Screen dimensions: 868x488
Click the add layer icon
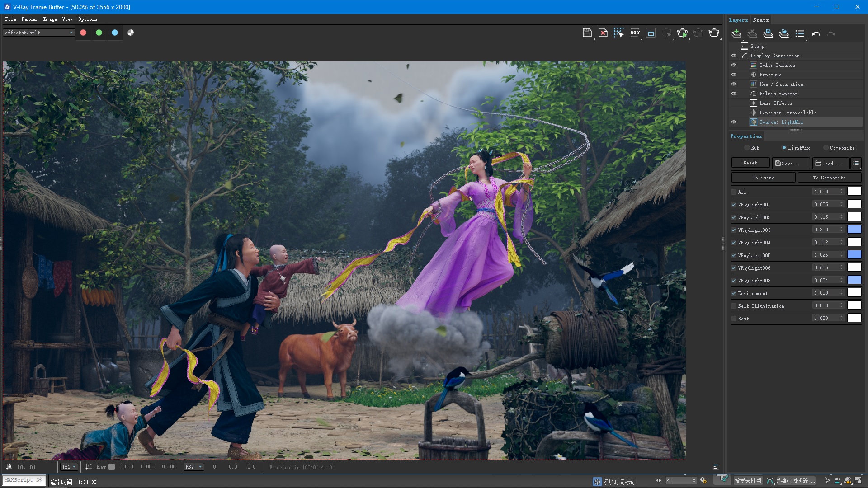coord(736,33)
